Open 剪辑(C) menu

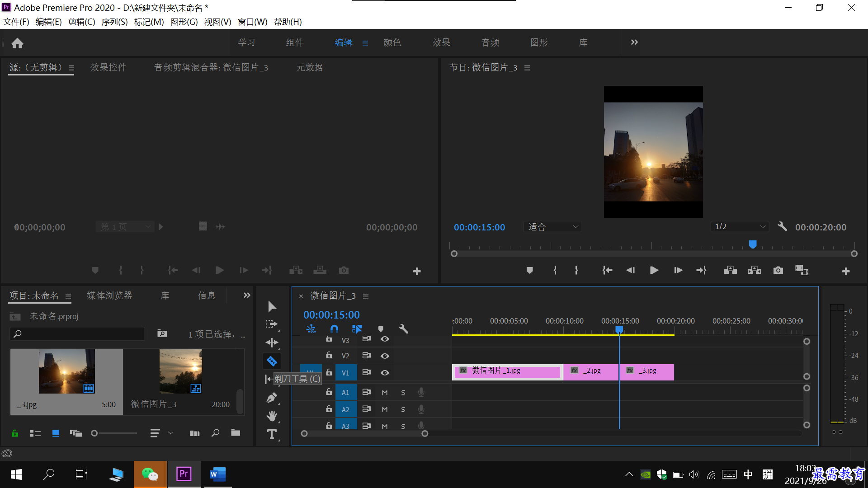pos(82,22)
